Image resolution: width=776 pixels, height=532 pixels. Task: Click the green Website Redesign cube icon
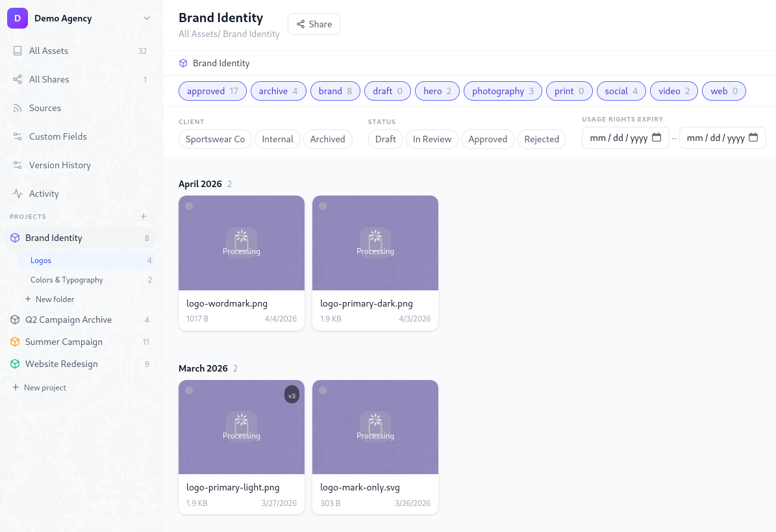[15, 364]
